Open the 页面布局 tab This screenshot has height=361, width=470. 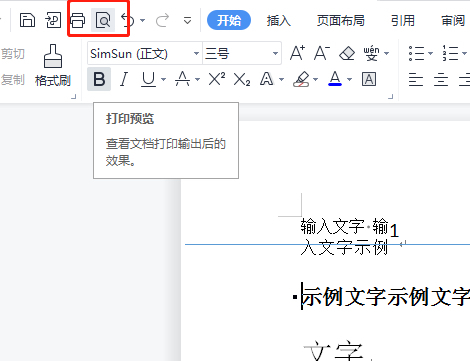tap(341, 21)
